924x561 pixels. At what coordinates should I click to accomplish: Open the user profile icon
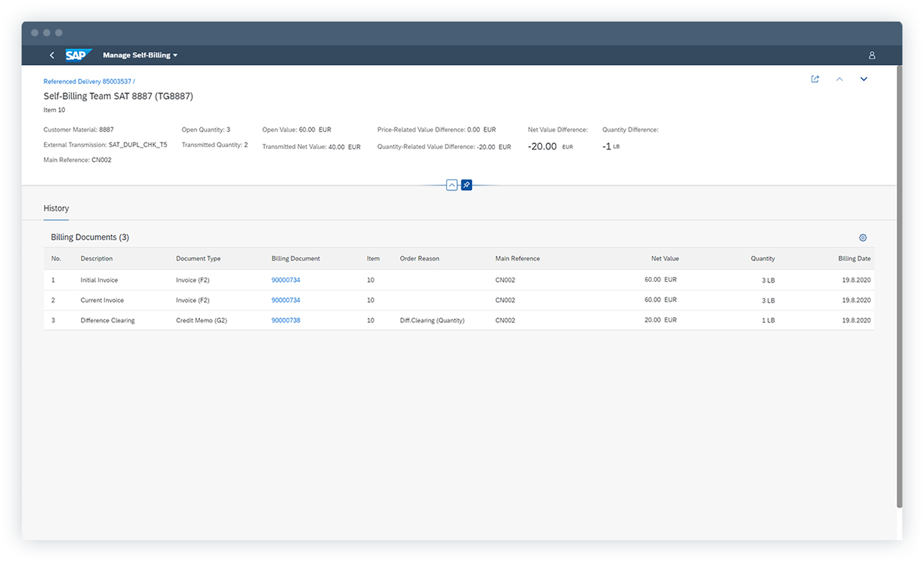click(871, 55)
